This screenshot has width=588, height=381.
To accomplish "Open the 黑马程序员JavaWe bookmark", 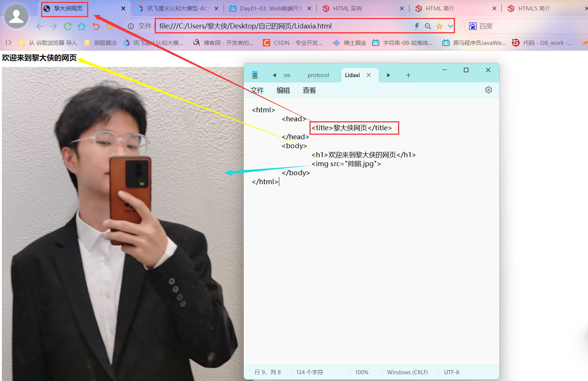I will pyautogui.click(x=474, y=43).
